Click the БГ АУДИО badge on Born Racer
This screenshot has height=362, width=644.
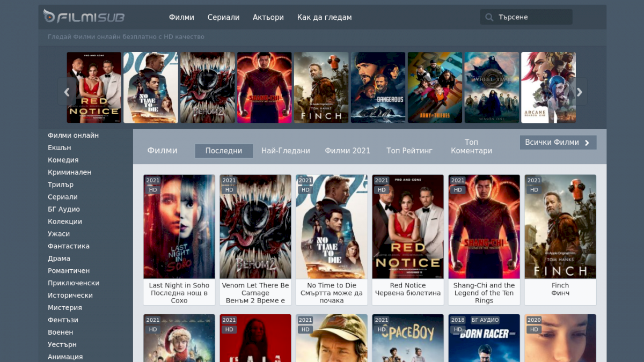[x=485, y=320]
